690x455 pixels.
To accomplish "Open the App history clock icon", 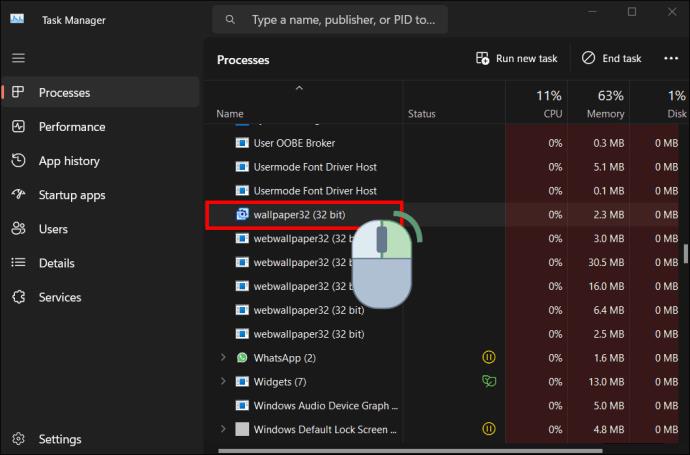I will [x=18, y=161].
